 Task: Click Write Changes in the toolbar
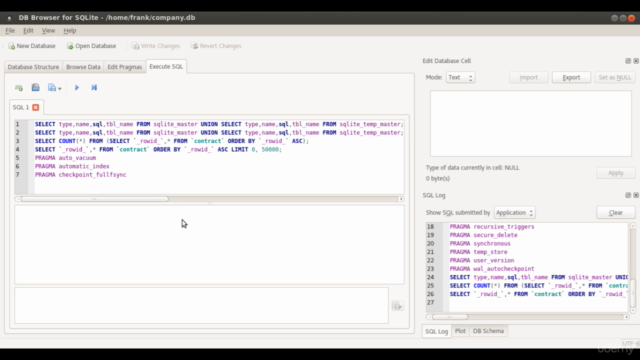tap(156, 46)
